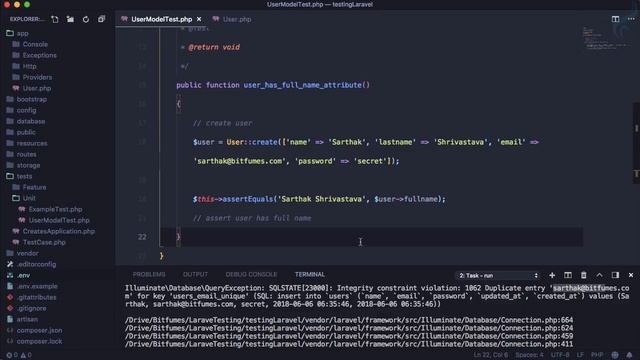The height and width of the screenshot is (360, 640).
Task: Open the errors count in status bar
Action: [12, 355]
